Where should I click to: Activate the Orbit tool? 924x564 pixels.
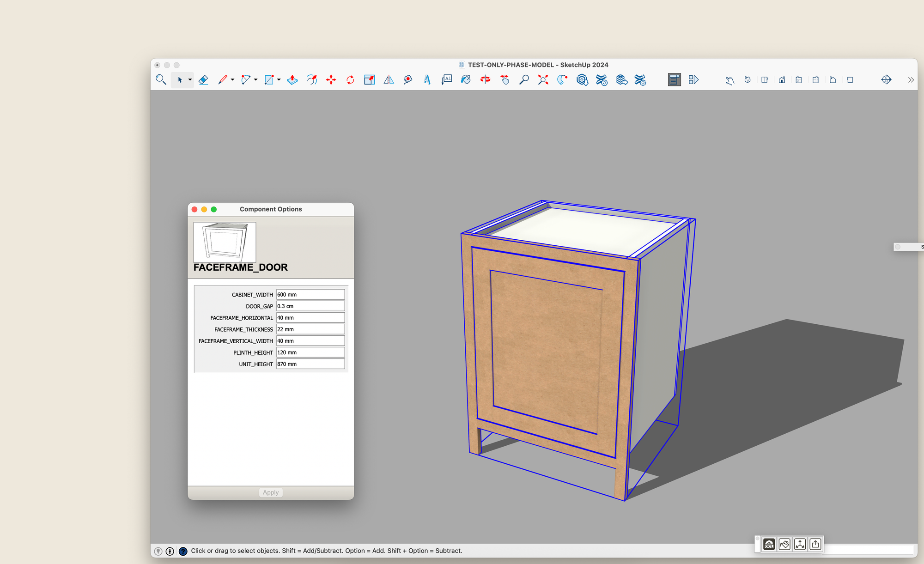(x=485, y=80)
